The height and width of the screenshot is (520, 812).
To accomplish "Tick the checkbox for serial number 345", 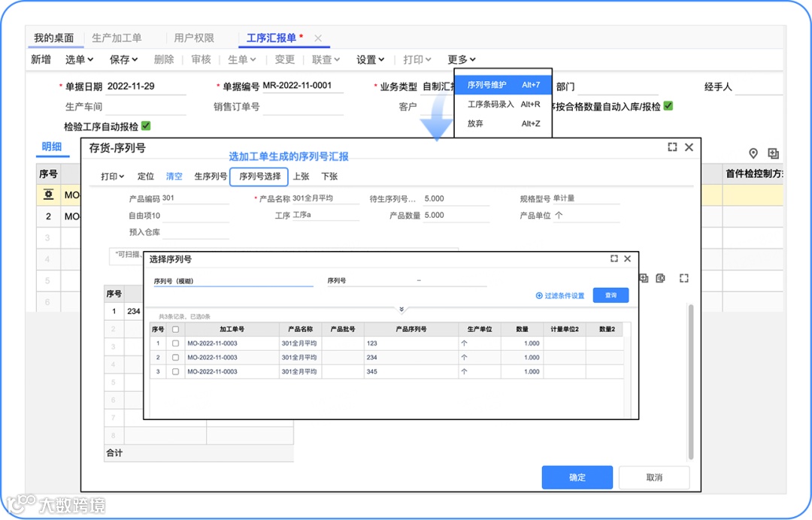I will pyautogui.click(x=175, y=371).
